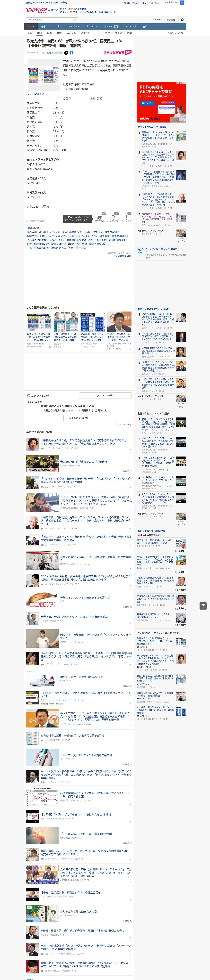Click the 記事に関する報告 report icon link
The image size is (210, 980).
coord(36,221)
